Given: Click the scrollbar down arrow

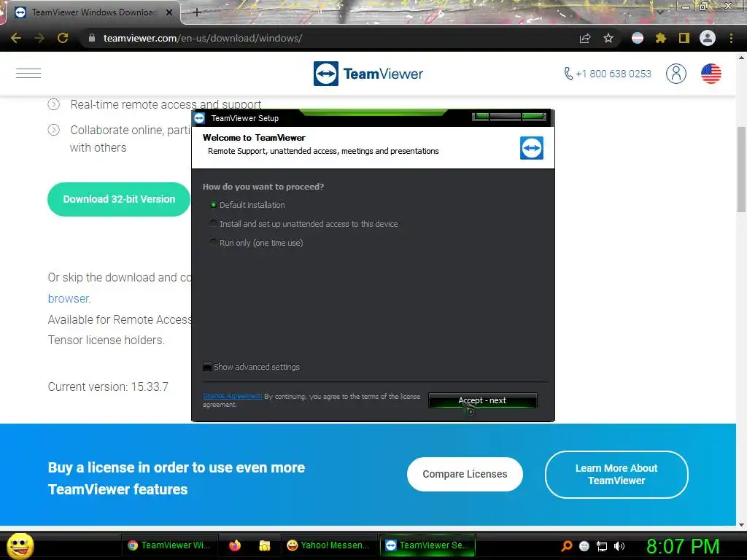Looking at the screenshot, I should coord(741,525).
